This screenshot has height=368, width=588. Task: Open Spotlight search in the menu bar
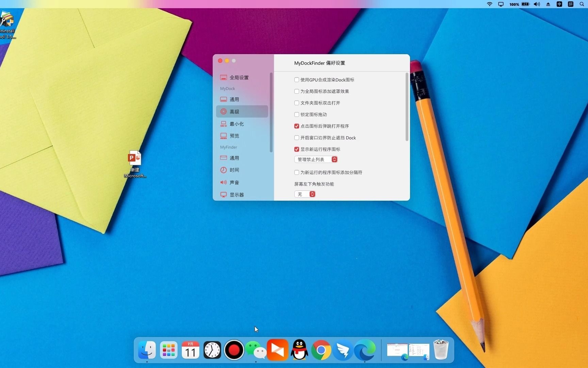pyautogui.click(x=582, y=4)
